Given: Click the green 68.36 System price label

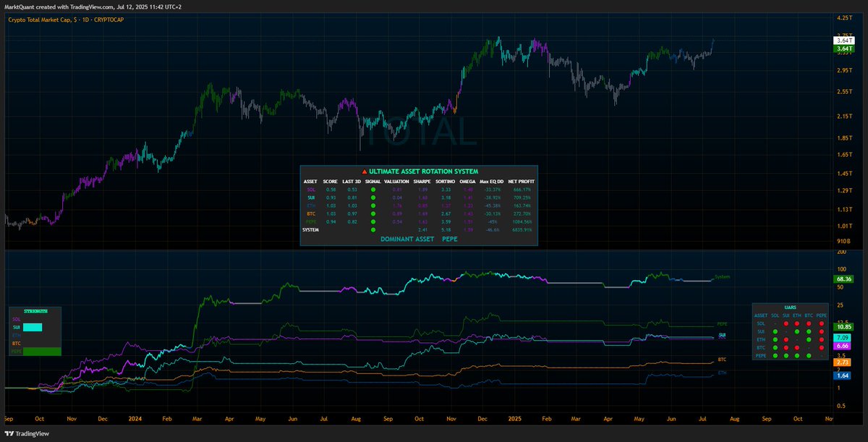Looking at the screenshot, I should click(843, 279).
